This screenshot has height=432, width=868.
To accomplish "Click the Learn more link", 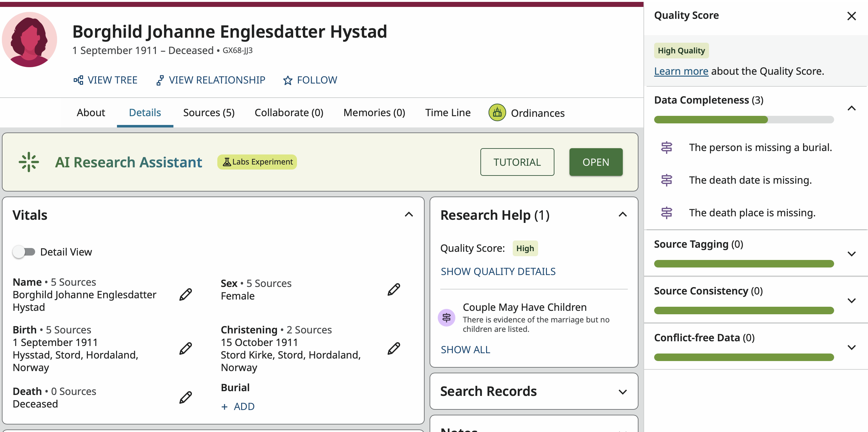I will coord(681,71).
